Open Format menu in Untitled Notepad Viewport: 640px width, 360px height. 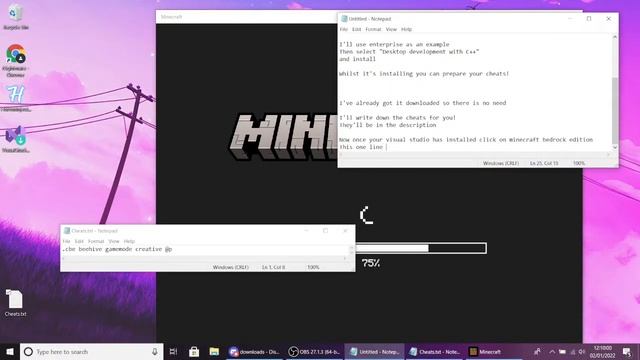[373, 29]
